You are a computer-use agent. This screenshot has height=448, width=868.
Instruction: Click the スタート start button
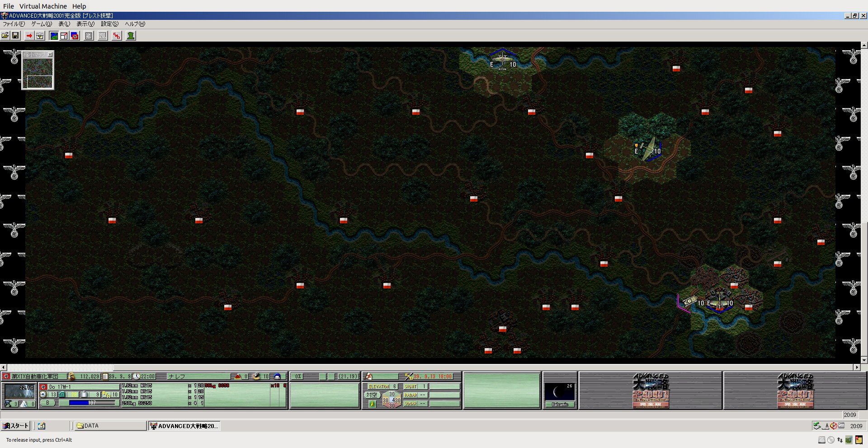(x=16, y=425)
